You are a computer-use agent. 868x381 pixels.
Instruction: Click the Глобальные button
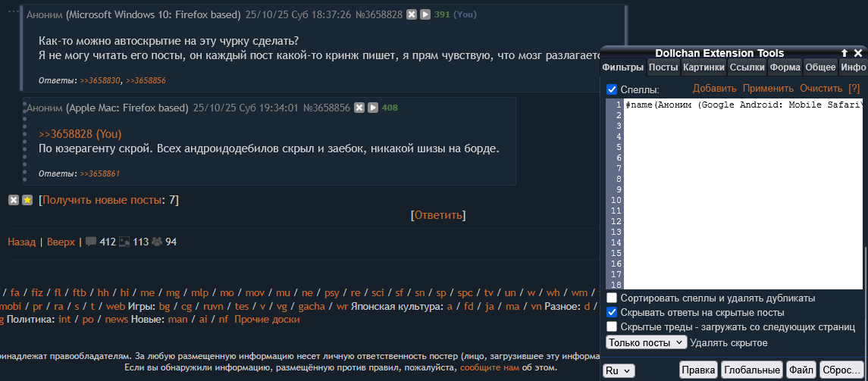(x=752, y=370)
